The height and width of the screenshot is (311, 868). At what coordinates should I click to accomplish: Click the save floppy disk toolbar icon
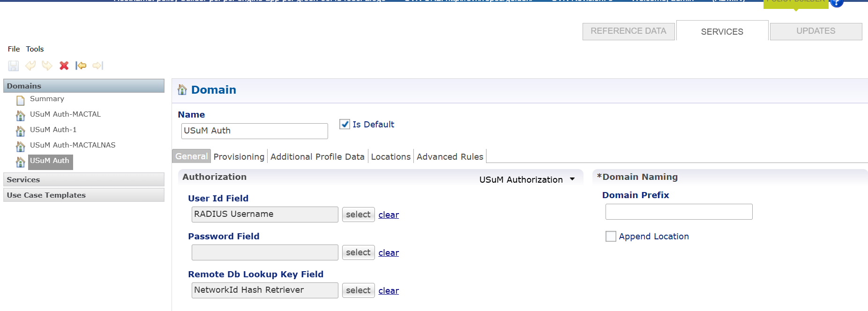[14, 66]
